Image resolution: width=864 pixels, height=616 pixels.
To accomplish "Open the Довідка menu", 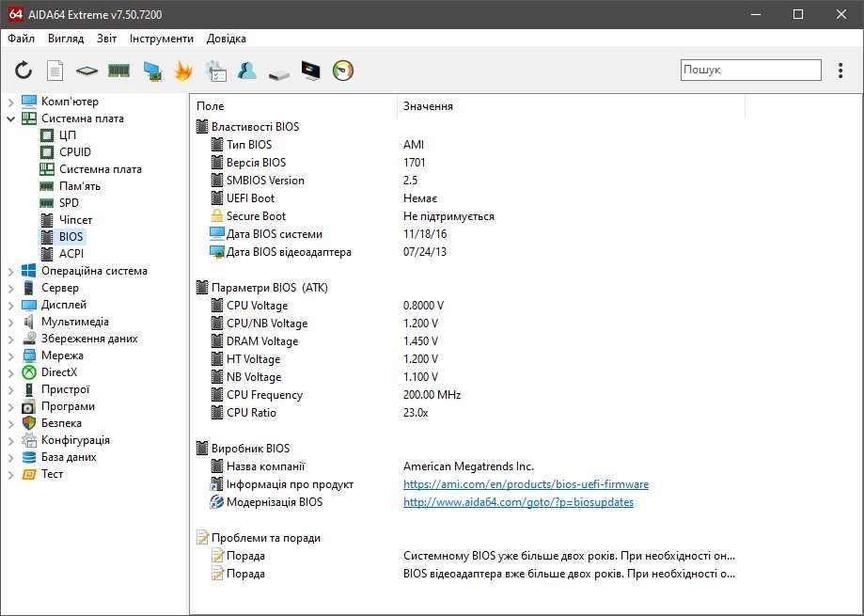I will coord(226,39).
